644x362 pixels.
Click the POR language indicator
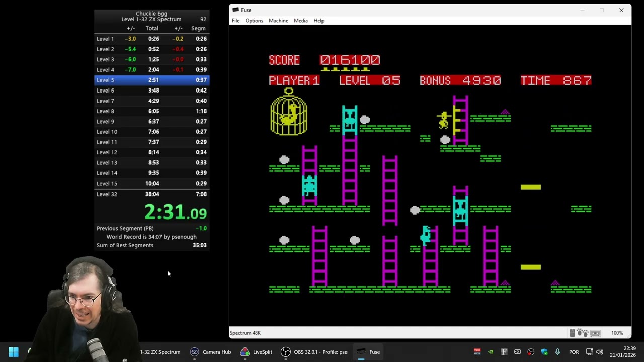pyautogui.click(x=574, y=352)
